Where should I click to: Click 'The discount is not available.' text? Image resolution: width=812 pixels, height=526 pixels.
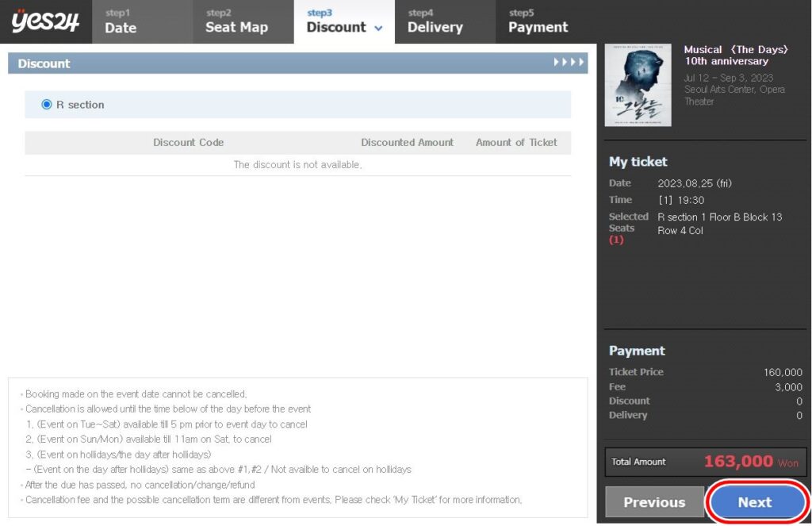298,164
